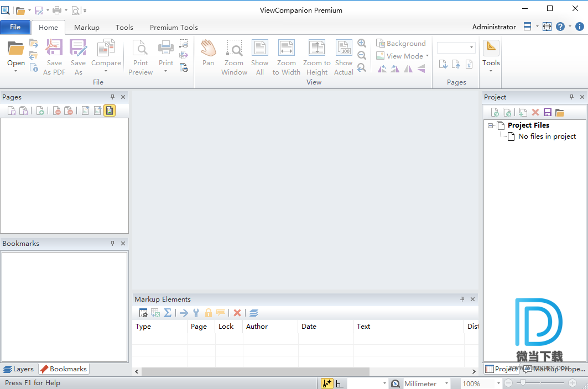The image size is (588, 389).
Task: Click Show Actual size icon
Action: point(344,49)
